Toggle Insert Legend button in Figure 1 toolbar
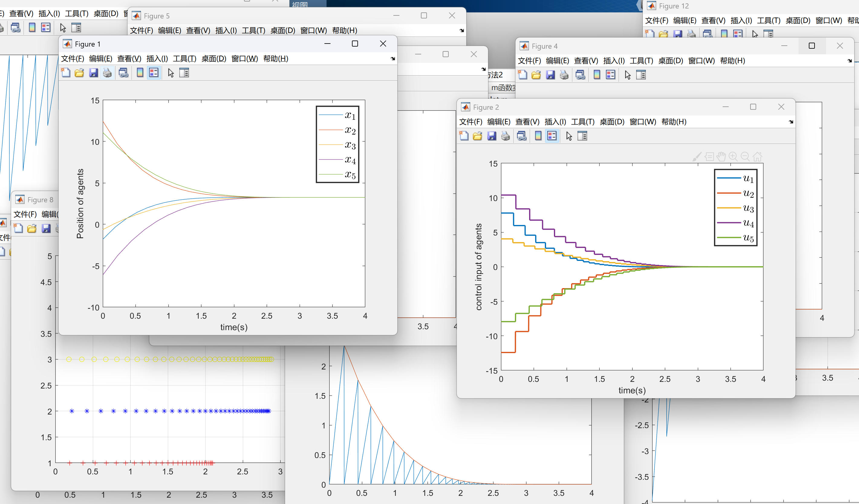Image resolution: width=859 pixels, height=504 pixels. click(x=154, y=73)
